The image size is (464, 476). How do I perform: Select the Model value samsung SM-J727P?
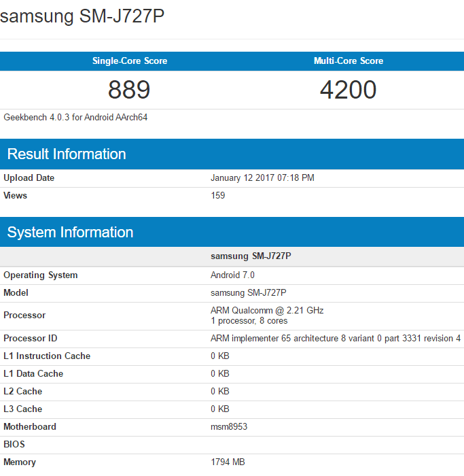(249, 292)
